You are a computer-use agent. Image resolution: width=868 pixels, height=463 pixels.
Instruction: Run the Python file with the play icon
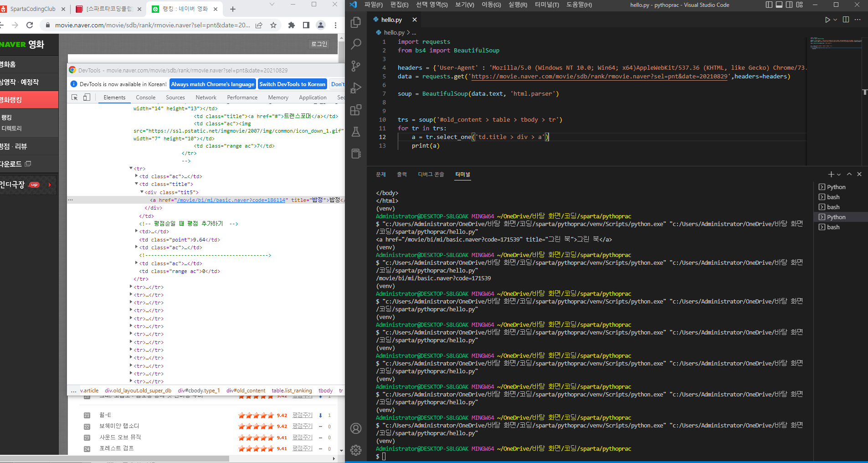point(827,20)
